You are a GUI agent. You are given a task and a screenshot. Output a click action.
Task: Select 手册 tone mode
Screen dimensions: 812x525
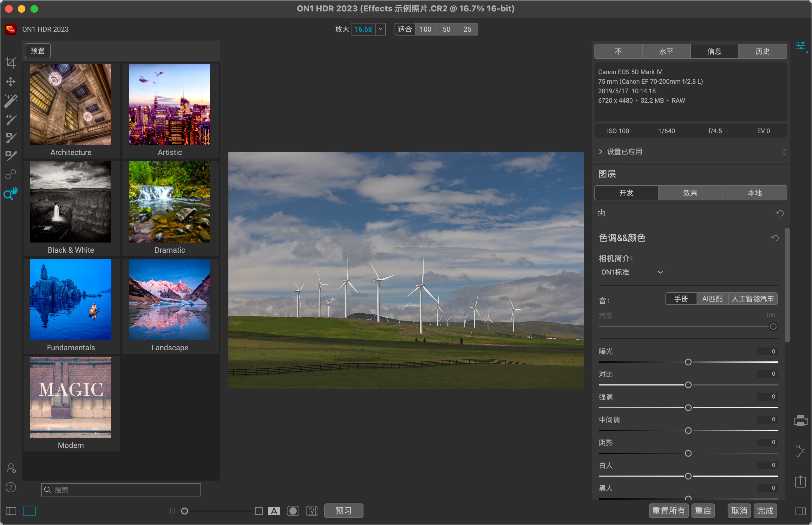(681, 299)
